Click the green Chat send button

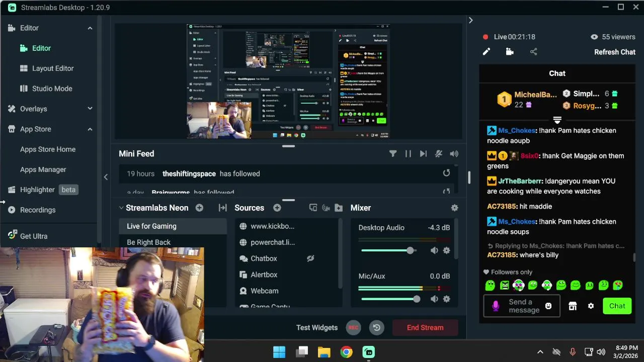617,306
